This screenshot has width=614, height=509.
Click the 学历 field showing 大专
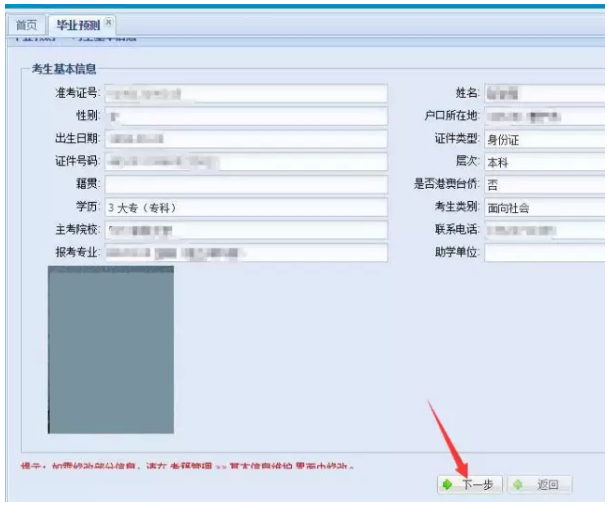(x=246, y=207)
